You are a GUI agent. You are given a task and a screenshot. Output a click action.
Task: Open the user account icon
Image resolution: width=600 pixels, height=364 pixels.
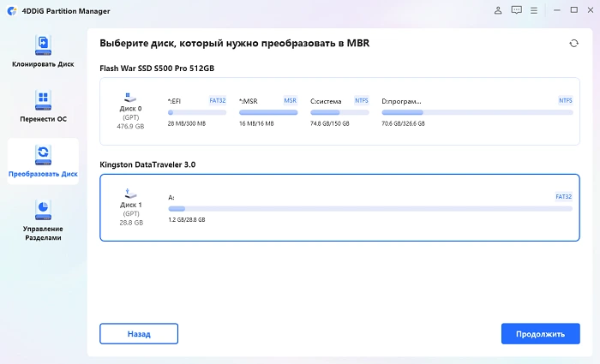point(498,10)
